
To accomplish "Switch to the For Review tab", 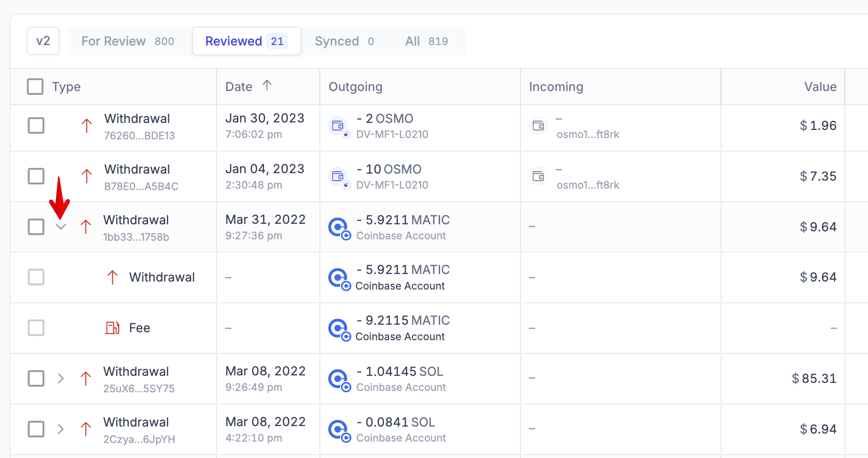I will 128,41.
